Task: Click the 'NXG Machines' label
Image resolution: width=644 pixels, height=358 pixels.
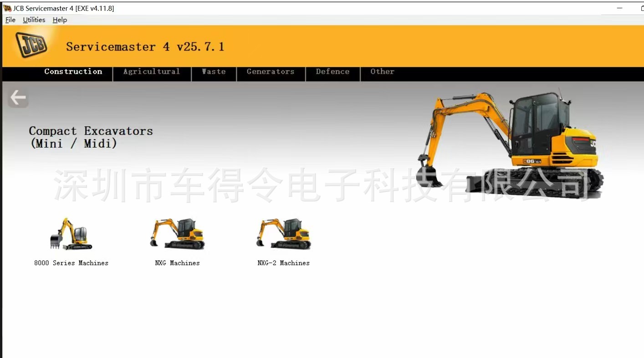Action: coord(177,263)
